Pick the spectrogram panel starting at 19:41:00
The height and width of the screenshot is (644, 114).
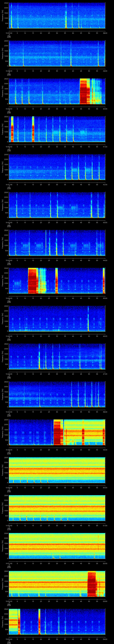tap(57, 167)
